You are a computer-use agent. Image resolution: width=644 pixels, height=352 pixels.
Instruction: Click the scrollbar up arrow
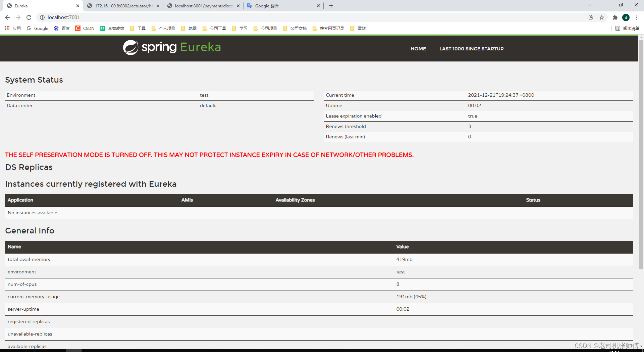click(x=641, y=37)
